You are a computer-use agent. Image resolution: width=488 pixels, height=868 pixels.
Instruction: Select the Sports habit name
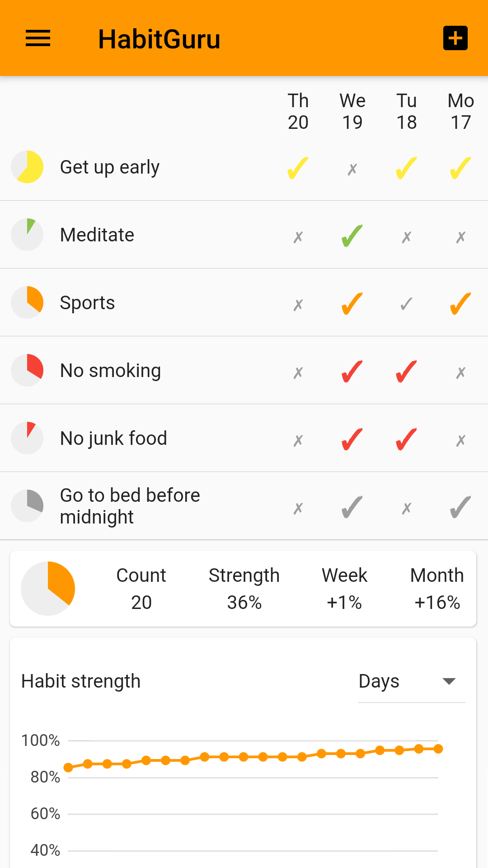click(x=87, y=303)
